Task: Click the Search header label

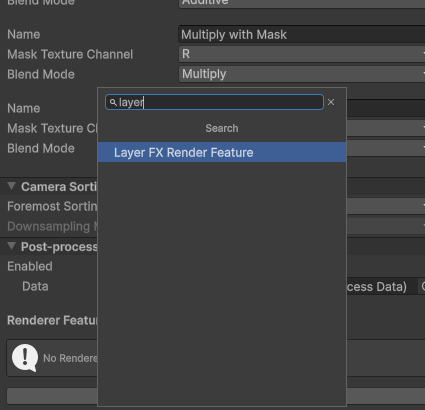Action: (x=222, y=128)
